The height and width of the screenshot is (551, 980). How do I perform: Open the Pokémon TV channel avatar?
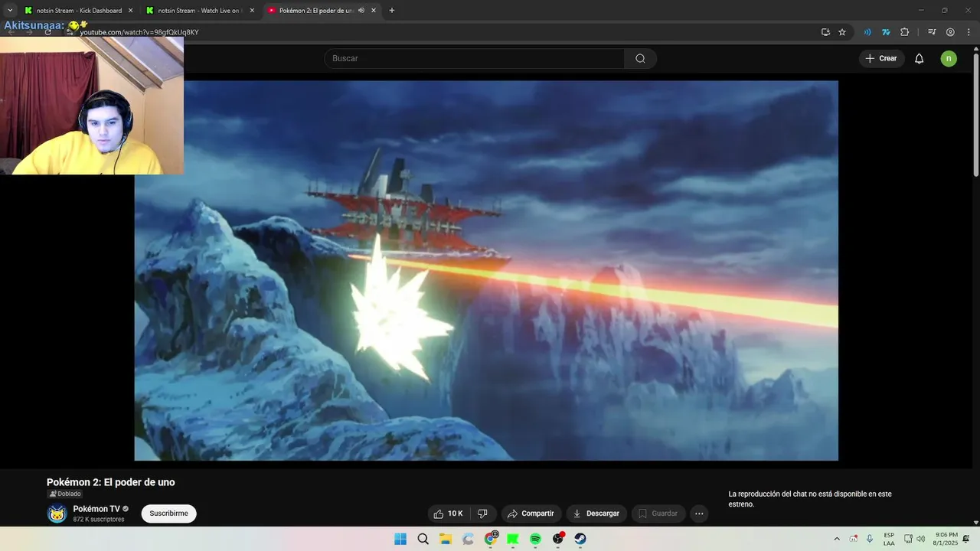point(57,514)
